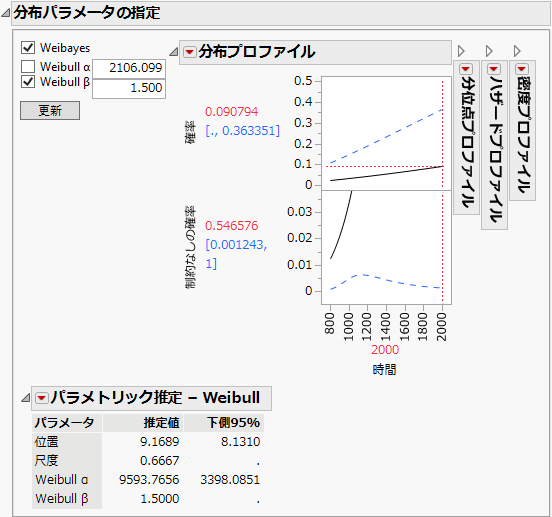Click the 分布プロファイル title bar
This screenshot has height=517, width=552.
tap(315, 52)
